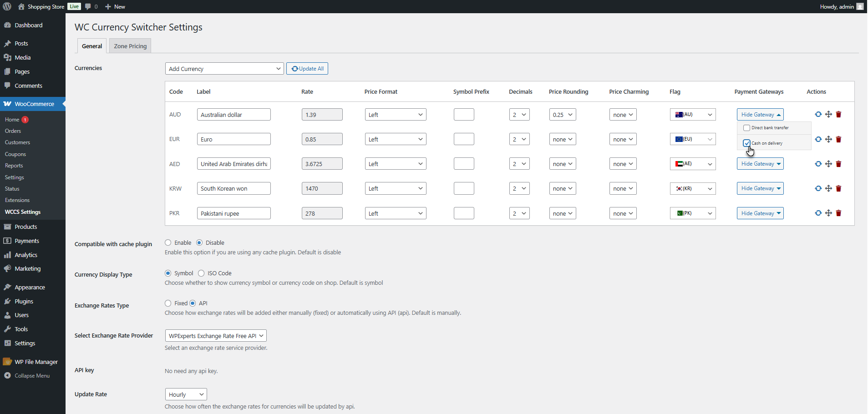Open WCCS Settings submenu link

pyautogui.click(x=23, y=212)
